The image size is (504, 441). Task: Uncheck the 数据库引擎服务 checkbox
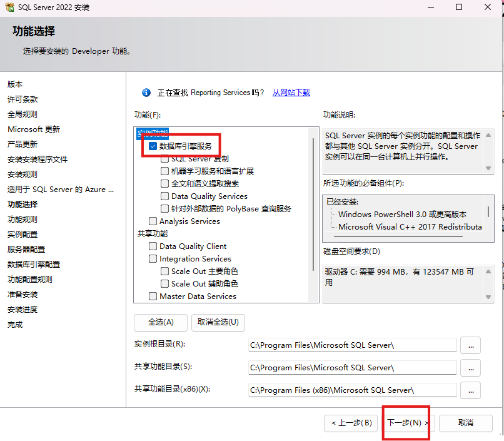[x=153, y=146]
